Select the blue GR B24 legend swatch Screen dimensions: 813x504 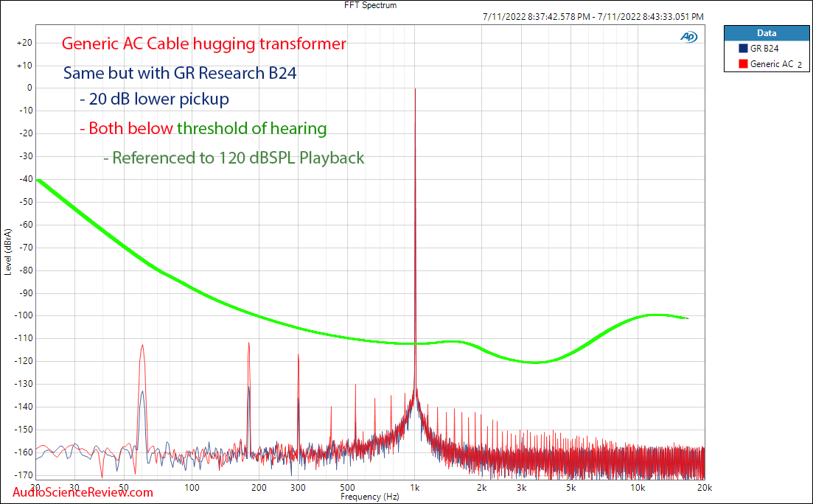click(743, 49)
